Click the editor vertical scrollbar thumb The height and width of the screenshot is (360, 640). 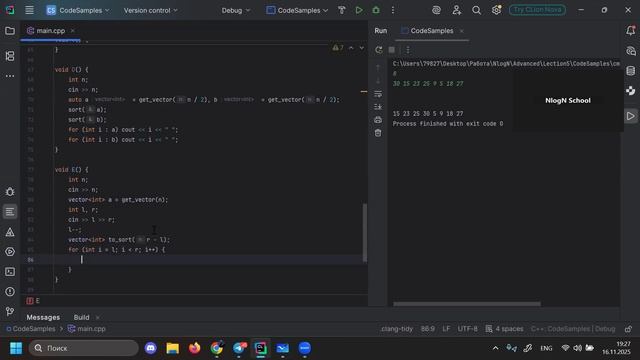click(x=365, y=233)
